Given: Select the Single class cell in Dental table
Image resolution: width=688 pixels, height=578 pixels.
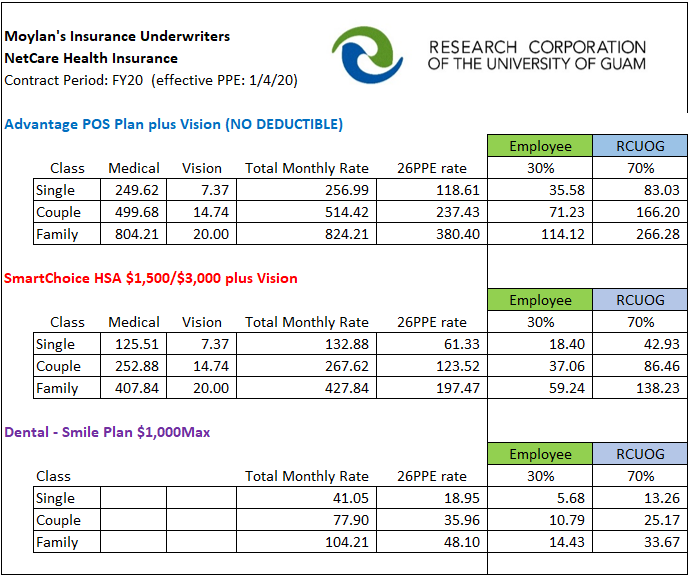Looking at the screenshot, I should pyautogui.click(x=67, y=498).
